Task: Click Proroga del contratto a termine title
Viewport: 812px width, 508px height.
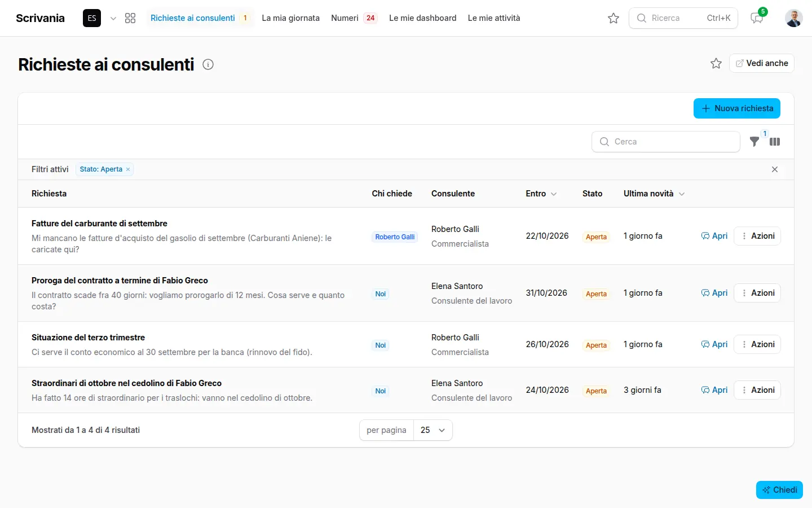Action: [x=120, y=281]
